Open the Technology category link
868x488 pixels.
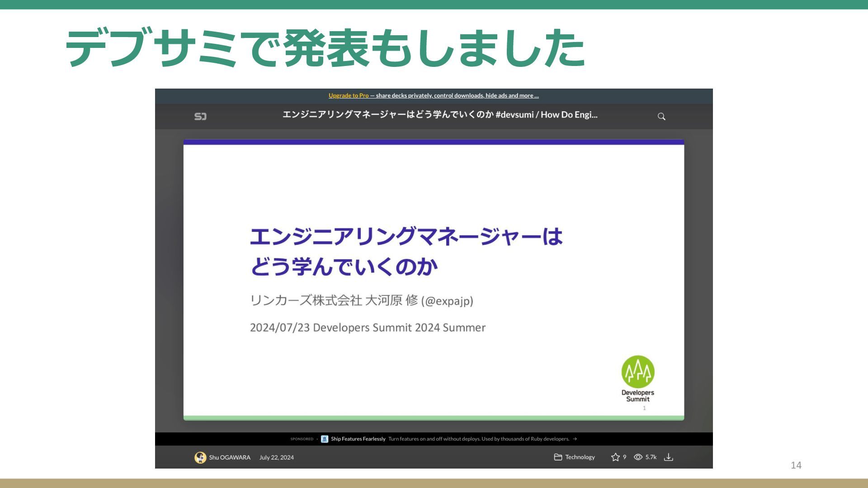(x=580, y=457)
